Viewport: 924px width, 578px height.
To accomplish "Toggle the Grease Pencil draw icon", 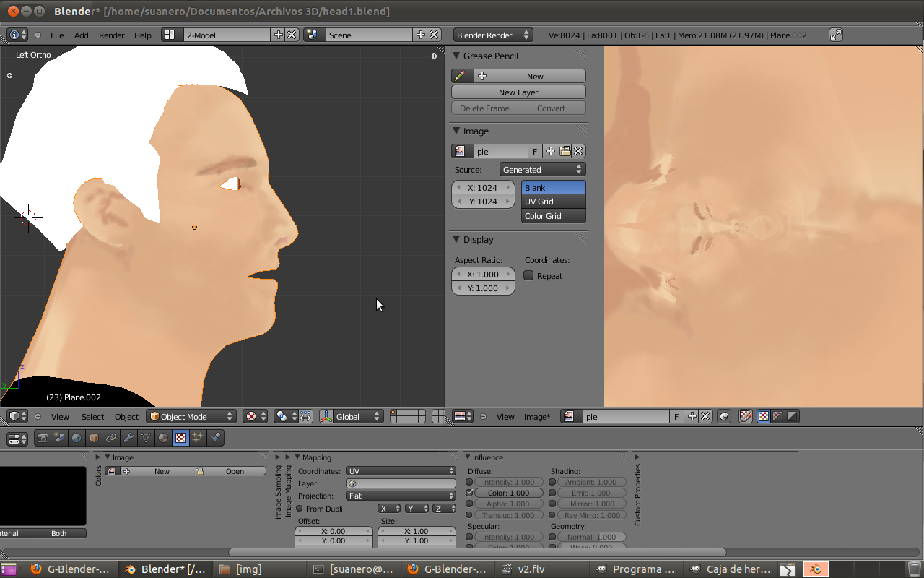I will tap(461, 76).
